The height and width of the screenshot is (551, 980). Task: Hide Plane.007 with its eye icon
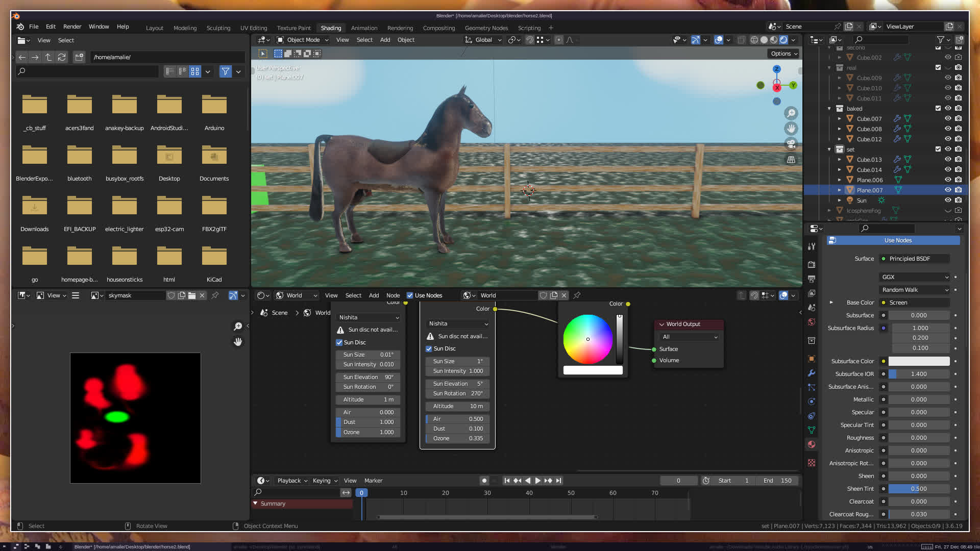point(948,190)
